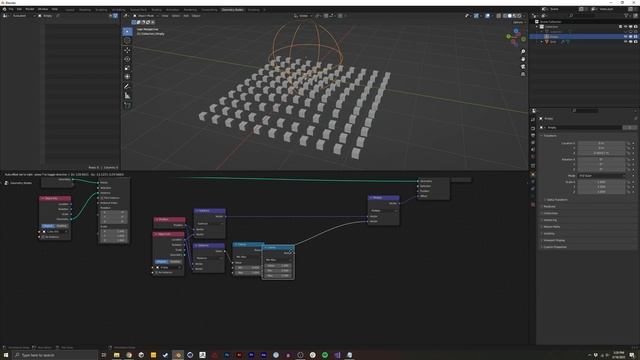Select the Transform tool in viewport toolbar
The image size is (640, 360).
click(127, 77)
